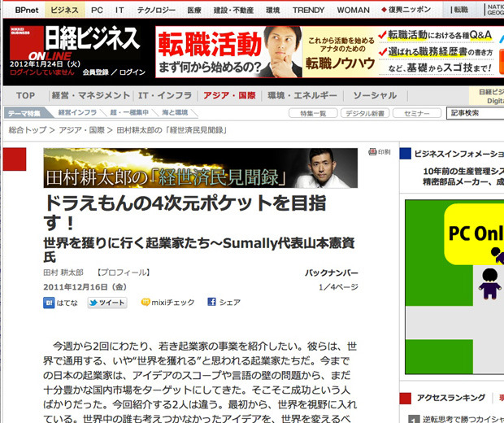The image size is (504, 423).
Task: Click the 田村耕太郎 経世済民見聞録 banner image
Action: coord(200,168)
